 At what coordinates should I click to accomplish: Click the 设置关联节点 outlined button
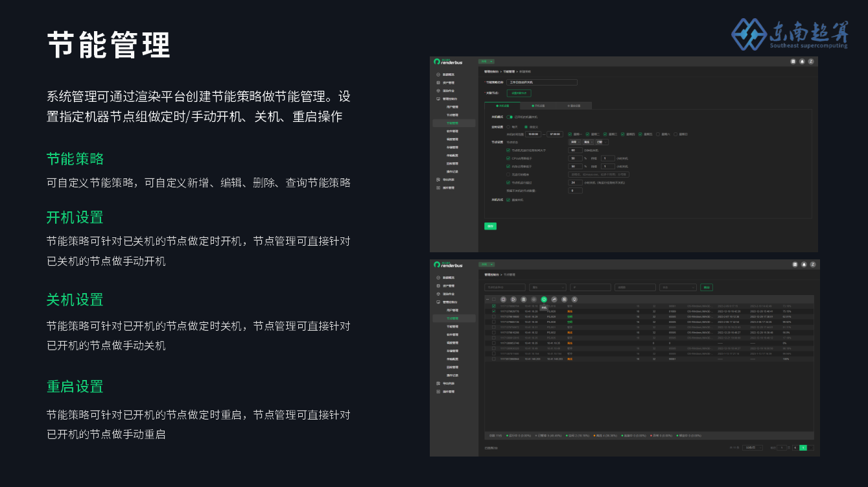(x=519, y=93)
